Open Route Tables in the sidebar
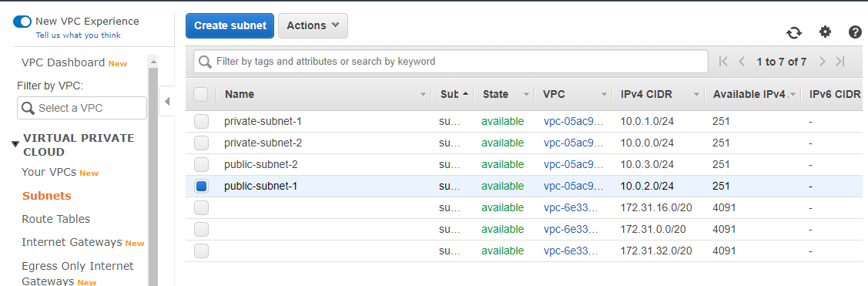Viewport: 868px width, 286px height. coord(56,219)
